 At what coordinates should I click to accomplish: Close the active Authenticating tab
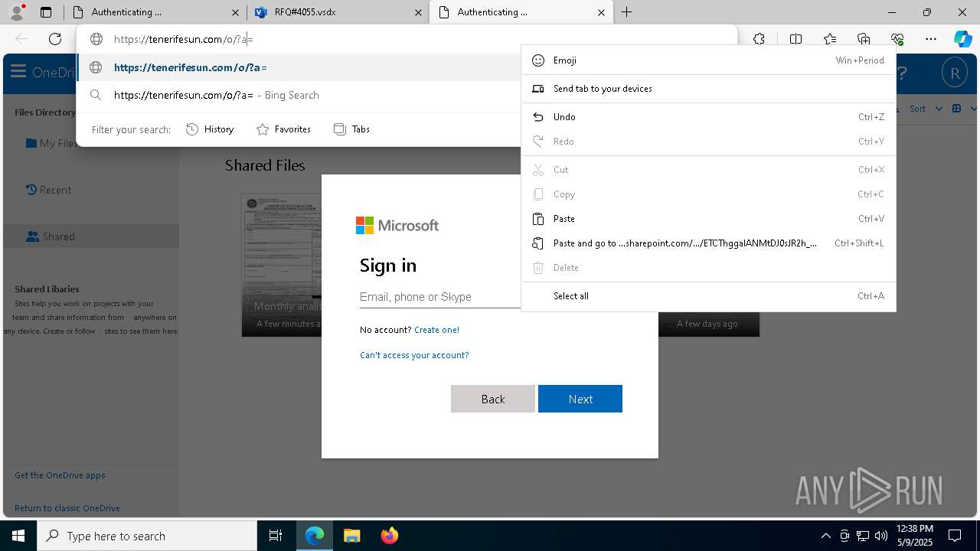tap(601, 12)
